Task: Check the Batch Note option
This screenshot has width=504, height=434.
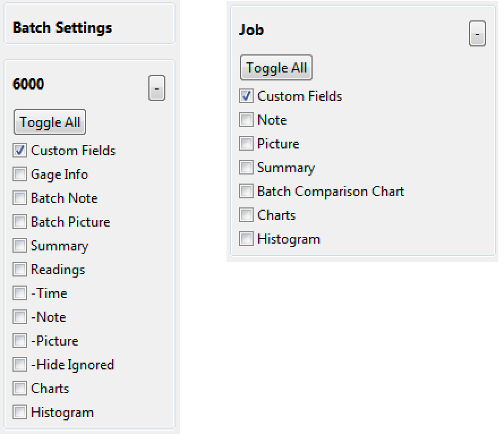Action: coord(20,198)
